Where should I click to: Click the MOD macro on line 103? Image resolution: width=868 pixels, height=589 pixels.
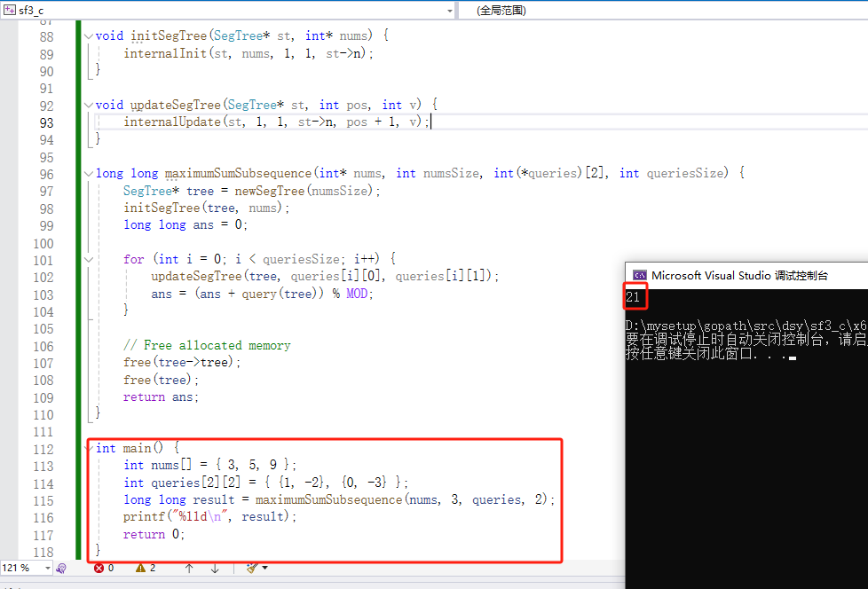pyautogui.click(x=357, y=294)
